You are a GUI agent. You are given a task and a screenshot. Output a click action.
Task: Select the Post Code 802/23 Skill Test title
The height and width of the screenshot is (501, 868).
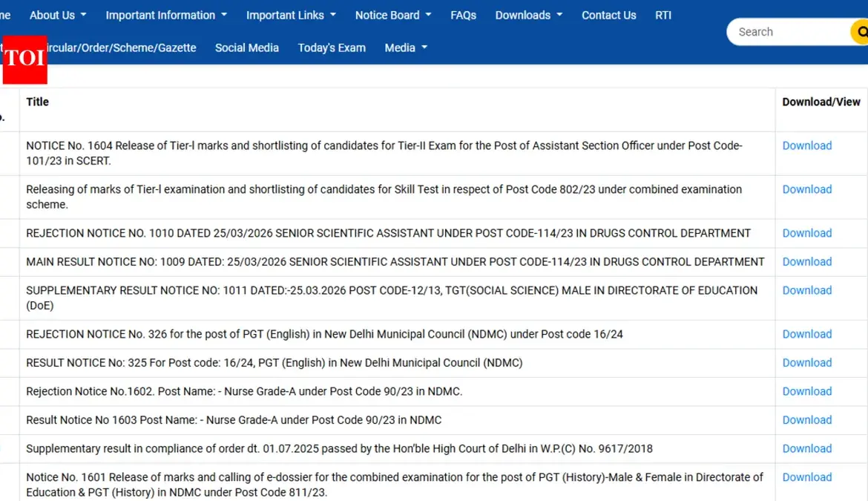pos(384,197)
